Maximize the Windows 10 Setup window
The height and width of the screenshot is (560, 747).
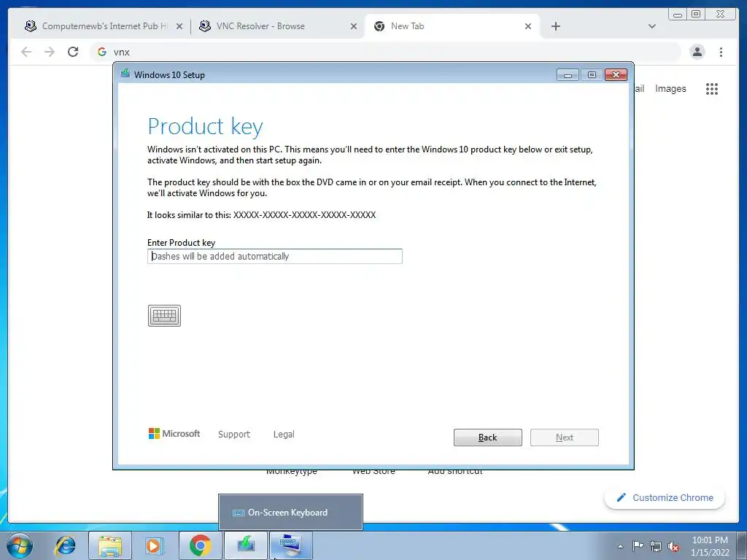click(592, 75)
